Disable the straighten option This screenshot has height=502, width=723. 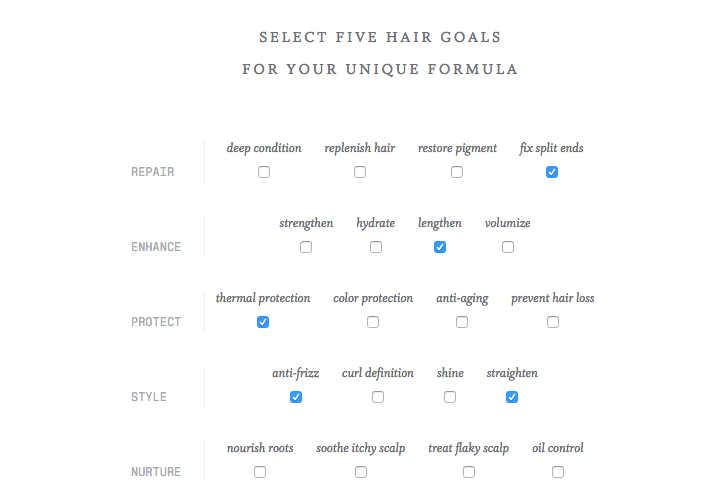coord(512,397)
